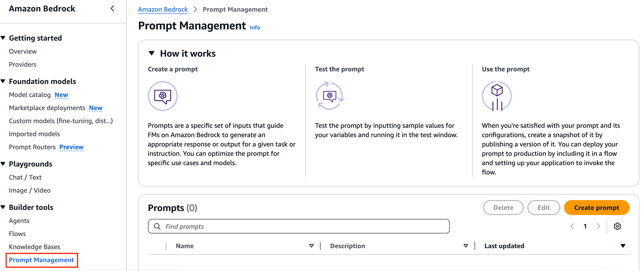Image resolution: width=644 pixels, height=271 pixels.
Task: Focus the Find prompts search field
Action: 299,226
